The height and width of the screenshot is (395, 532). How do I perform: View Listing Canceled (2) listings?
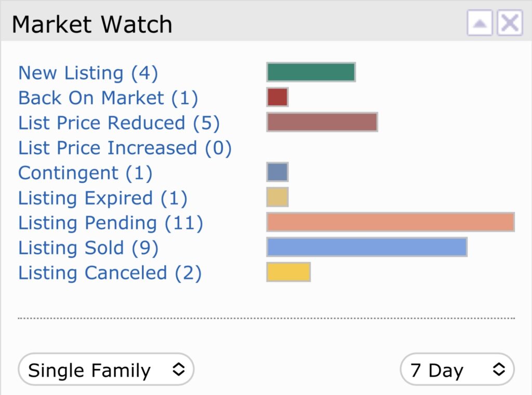(110, 273)
